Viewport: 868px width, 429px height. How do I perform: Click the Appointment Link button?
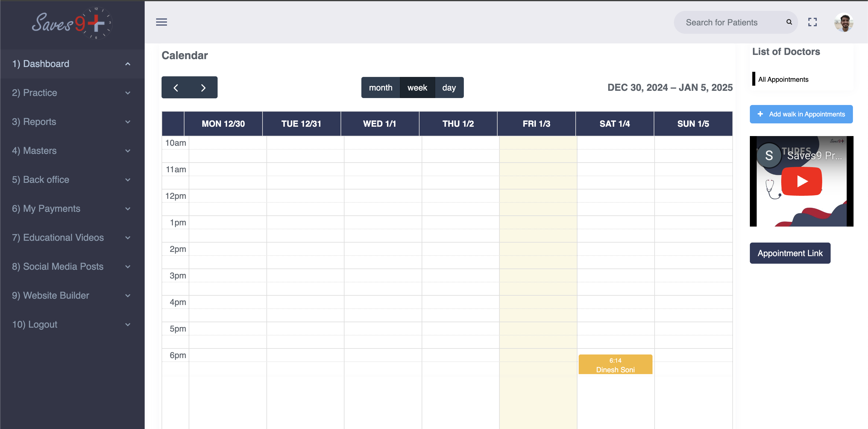tap(790, 253)
